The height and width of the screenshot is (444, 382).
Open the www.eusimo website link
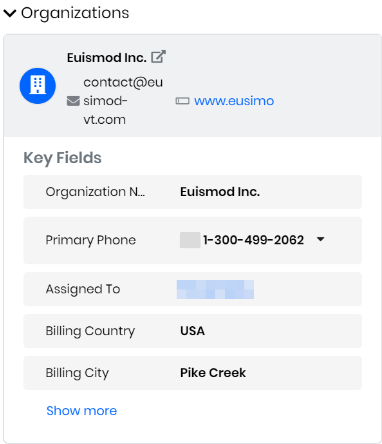(234, 101)
